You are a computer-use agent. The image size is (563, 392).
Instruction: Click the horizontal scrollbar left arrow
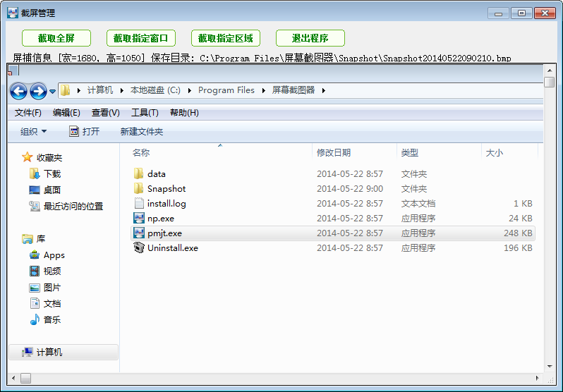click(x=13, y=378)
